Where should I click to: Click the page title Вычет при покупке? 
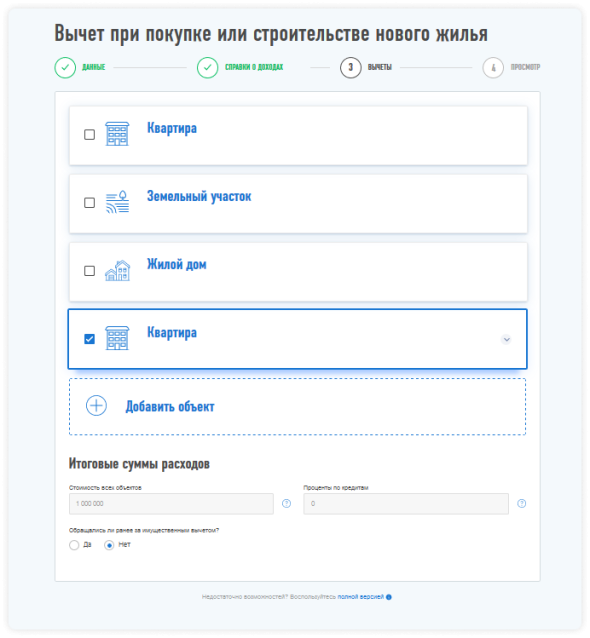coord(271,33)
